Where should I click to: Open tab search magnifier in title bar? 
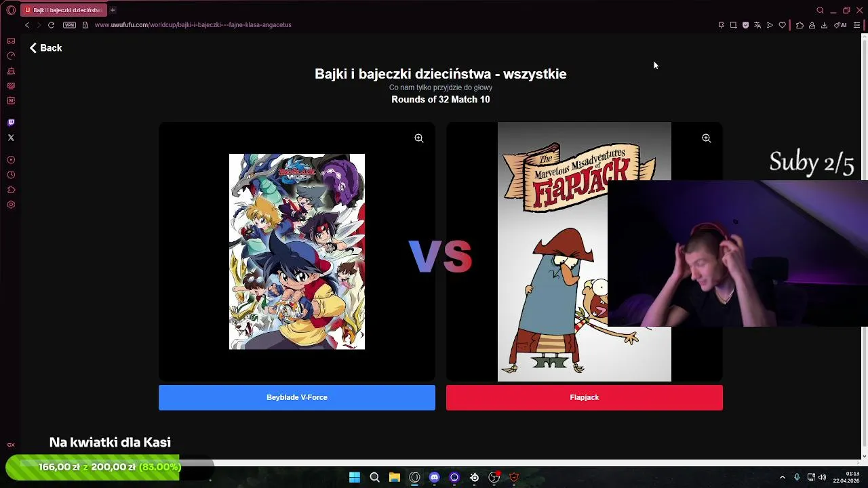tap(820, 10)
